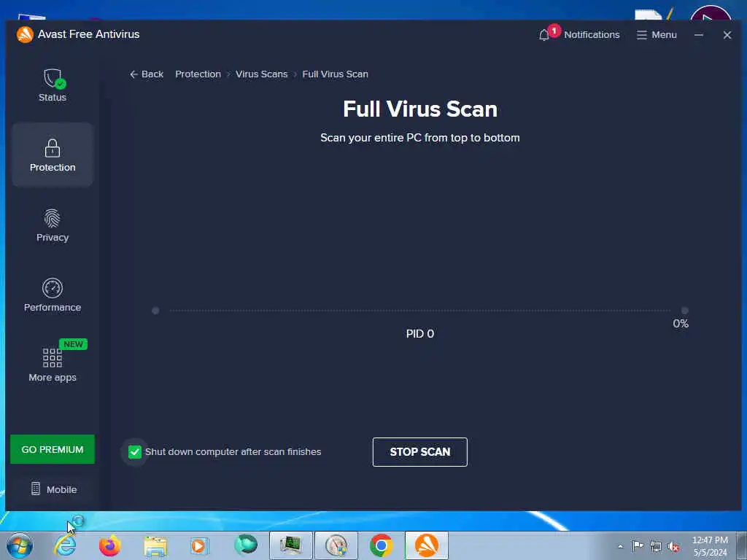This screenshot has height=560, width=747.
Task: Click the NEW badge on More apps
Action: [73, 344]
